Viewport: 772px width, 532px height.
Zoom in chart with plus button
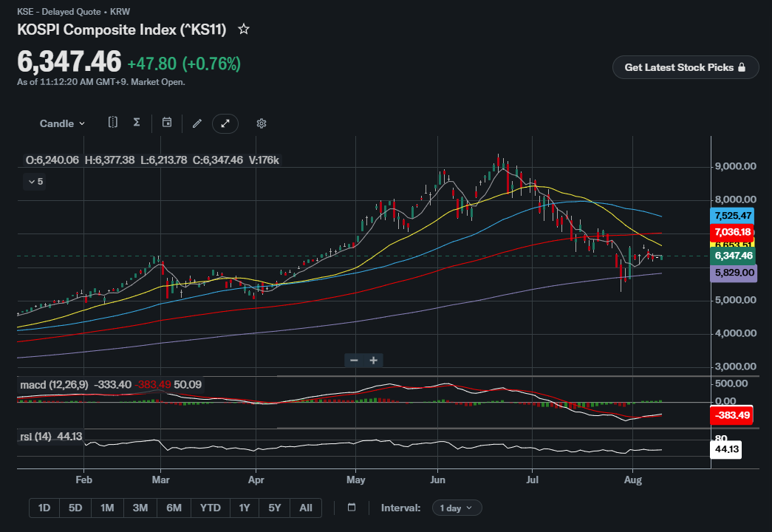(x=374, y=361)
